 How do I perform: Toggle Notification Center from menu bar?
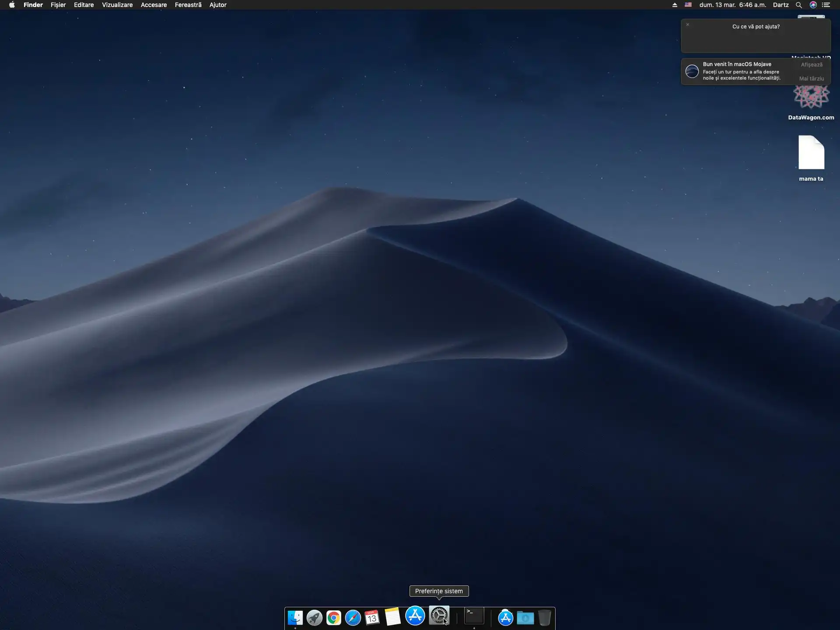(826, 5)
